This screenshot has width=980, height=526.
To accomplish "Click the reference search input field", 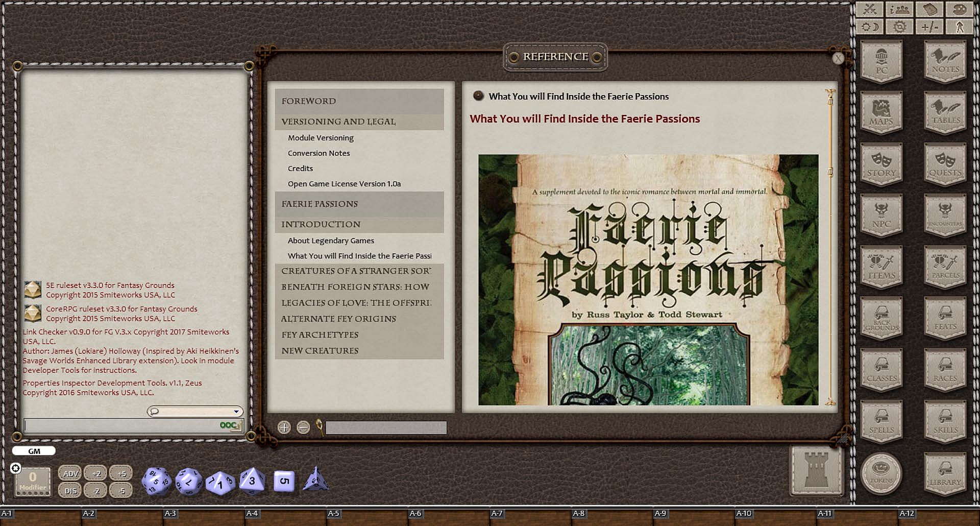I will (386, 427).
